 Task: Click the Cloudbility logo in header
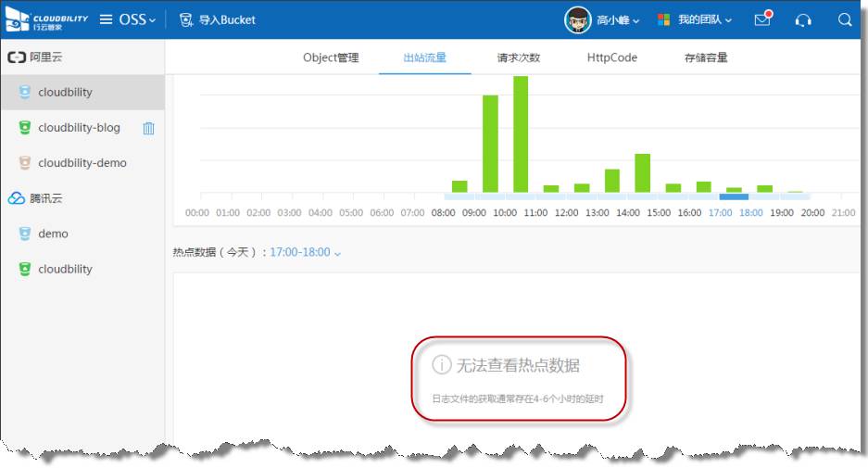tap(47, 19)
